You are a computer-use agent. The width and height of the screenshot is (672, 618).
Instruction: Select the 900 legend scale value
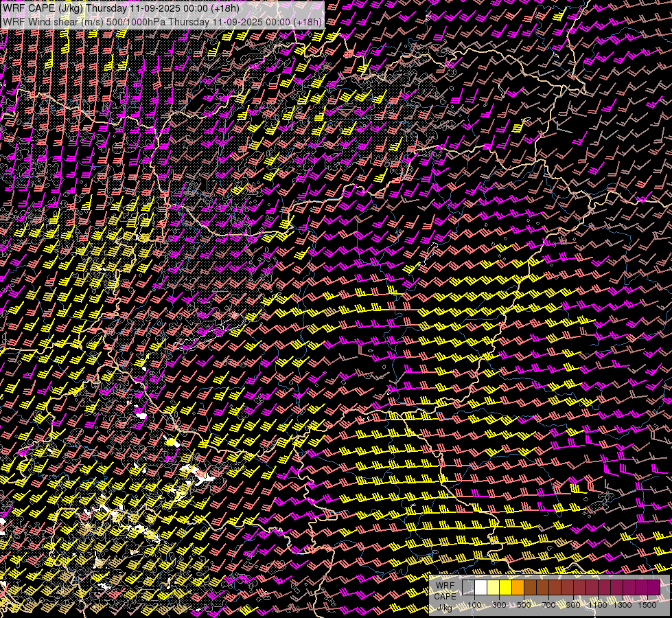[x=573, y=604]
